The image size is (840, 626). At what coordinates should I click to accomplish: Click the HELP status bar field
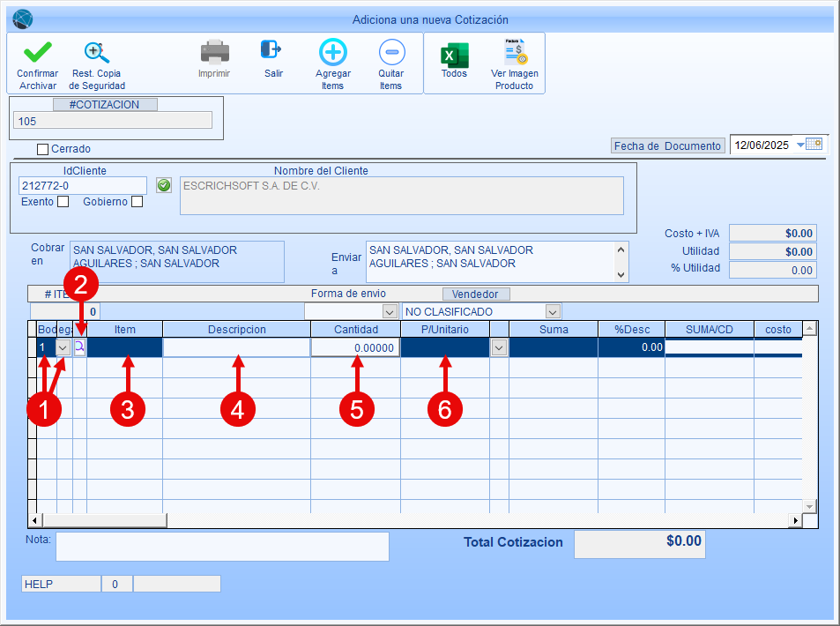tap(61, 585)
